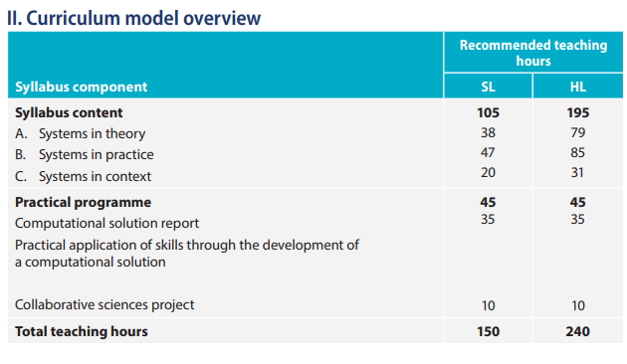This screenshot has width=627, height=364.
Task: Click the 'Syllabus content' row label
Action: click(x=69, y=112)
